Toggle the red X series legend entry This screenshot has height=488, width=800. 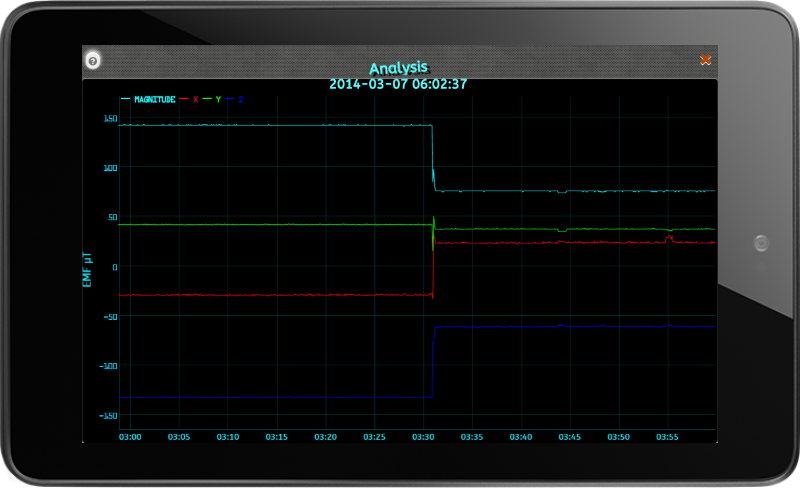click(189, 99)
